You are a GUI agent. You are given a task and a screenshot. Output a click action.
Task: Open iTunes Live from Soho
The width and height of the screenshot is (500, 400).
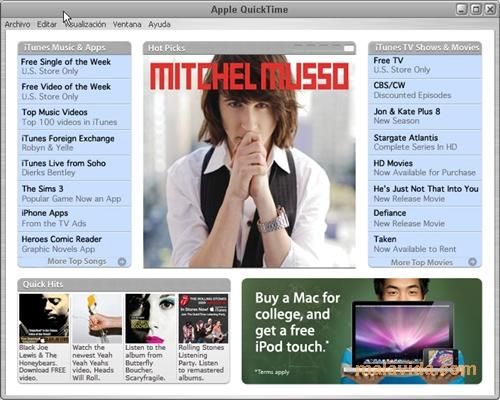coord(74,168)
